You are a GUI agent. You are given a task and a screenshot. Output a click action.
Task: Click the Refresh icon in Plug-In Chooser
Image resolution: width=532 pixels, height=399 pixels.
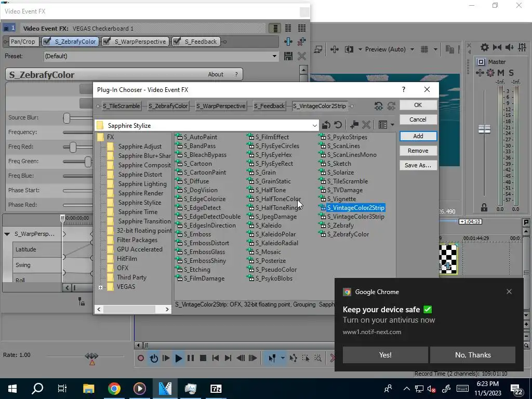[338, 125]
